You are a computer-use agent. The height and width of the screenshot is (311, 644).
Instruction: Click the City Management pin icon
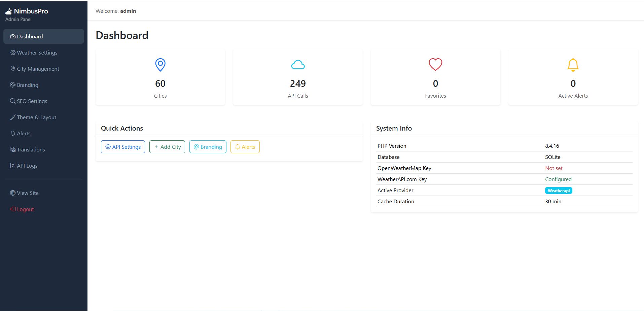(13, 69)
